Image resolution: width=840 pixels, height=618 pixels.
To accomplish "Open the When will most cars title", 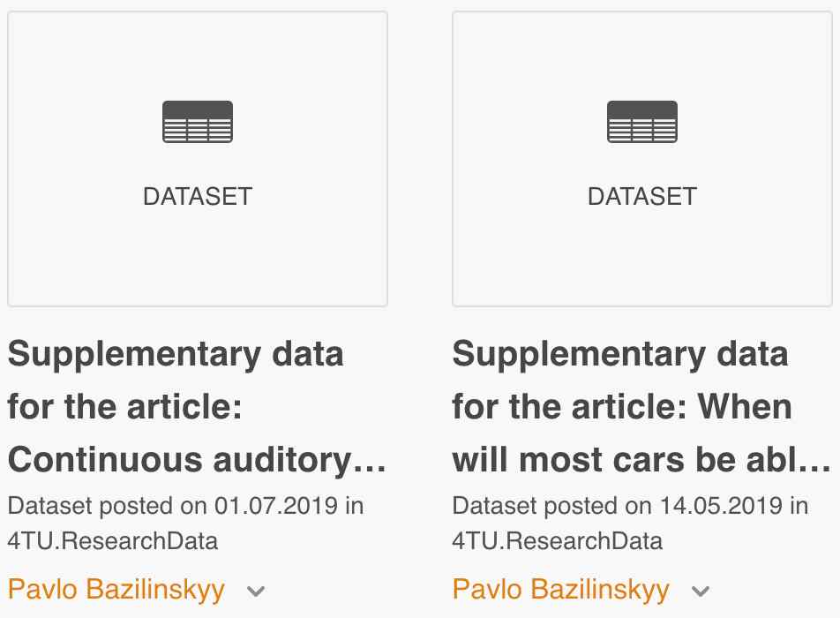I will click(641, 407).
